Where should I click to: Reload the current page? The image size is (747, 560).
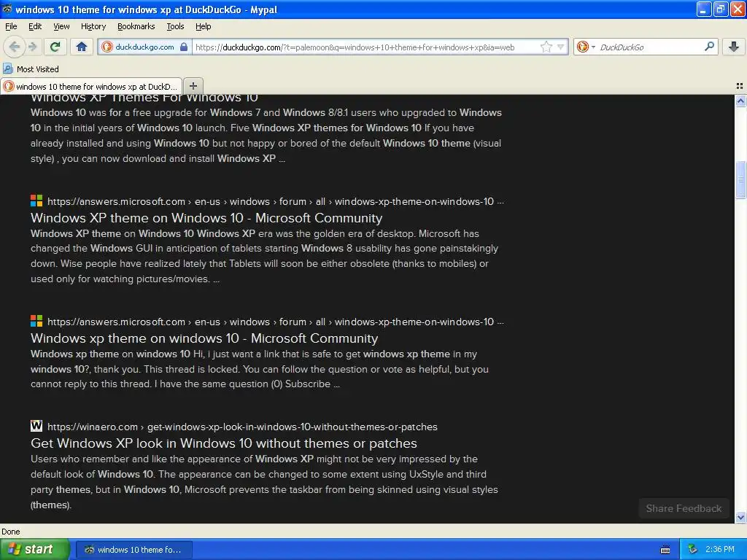coord(55,47)
